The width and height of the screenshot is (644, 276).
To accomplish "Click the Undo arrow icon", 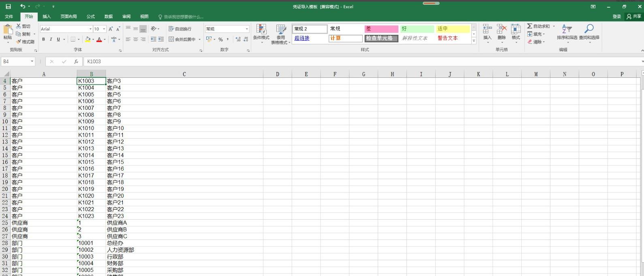I will [x=23, y=6].
